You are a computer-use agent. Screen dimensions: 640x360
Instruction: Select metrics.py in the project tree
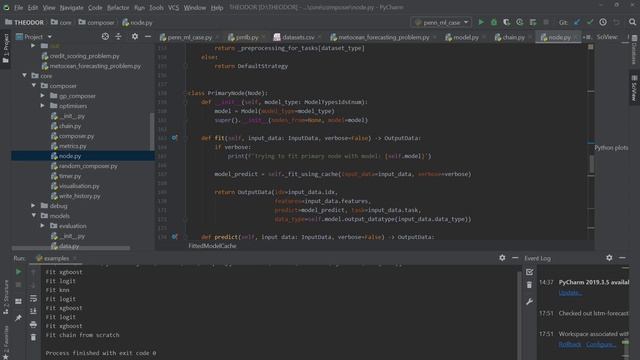pyautogui.click(x=73, y=146)
